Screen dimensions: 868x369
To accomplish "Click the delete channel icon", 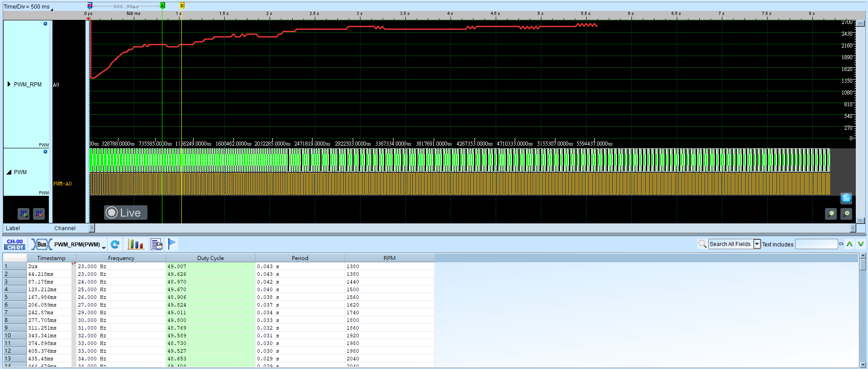I will [x=39, y=213].
